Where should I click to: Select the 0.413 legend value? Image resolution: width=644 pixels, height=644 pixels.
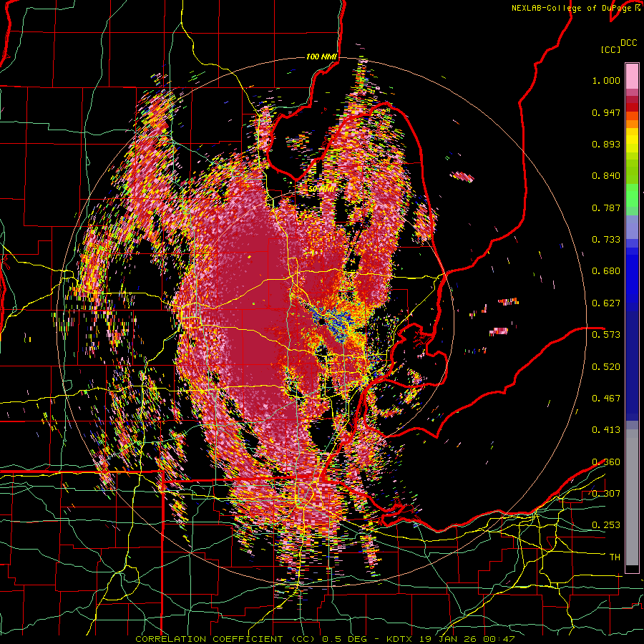pyautogui.click(x=606, y=430)
